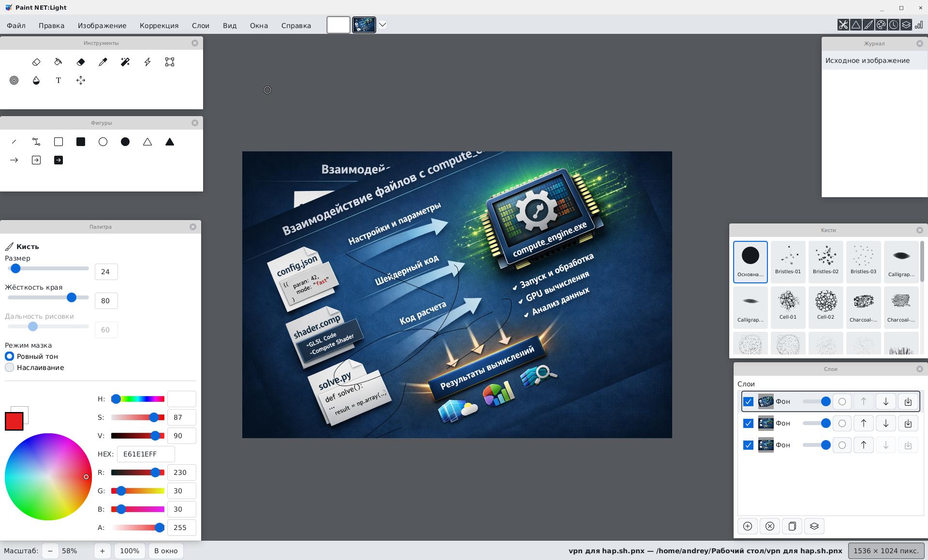The height and width of the screenshot is (560, 928).
Task: Zoom in with the plus scale button
Action: click(x=102, y=551)
